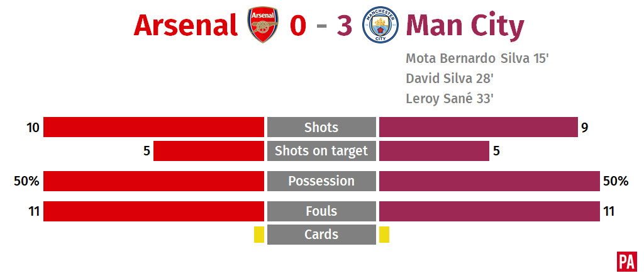Image resolution: width=644 pixels, height=278 pixels.
Task: Click the Shots on target label
Action: click(321, 151)
